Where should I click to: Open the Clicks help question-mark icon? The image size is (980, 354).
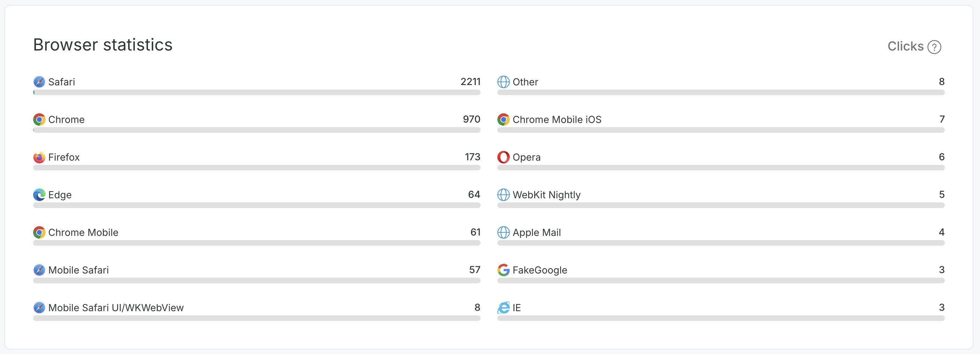[934, 47]
